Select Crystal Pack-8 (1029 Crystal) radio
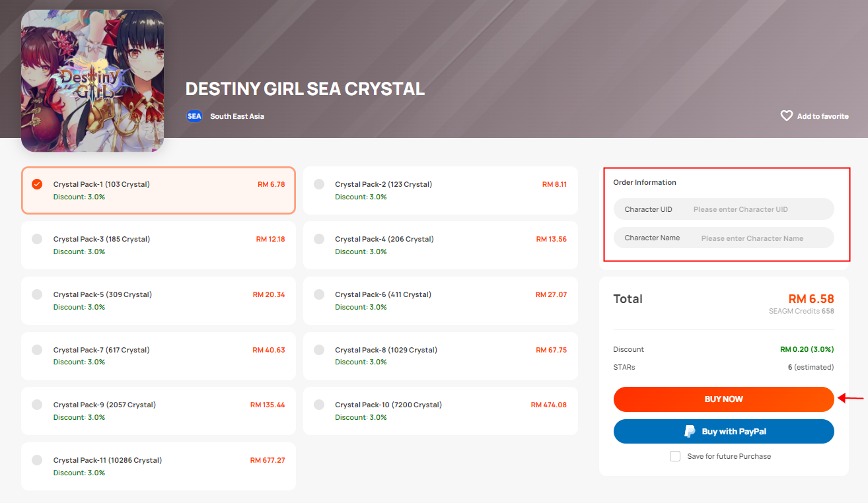Screen dimensions: 868x503 click(x=319, y=350)
